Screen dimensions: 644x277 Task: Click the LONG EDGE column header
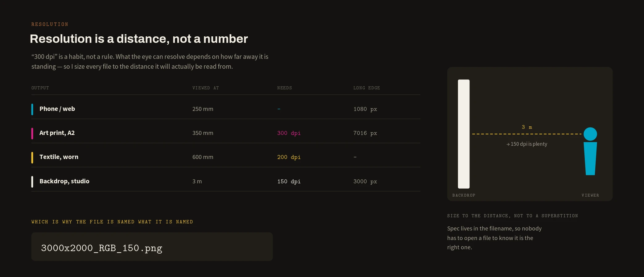[367, 88]
